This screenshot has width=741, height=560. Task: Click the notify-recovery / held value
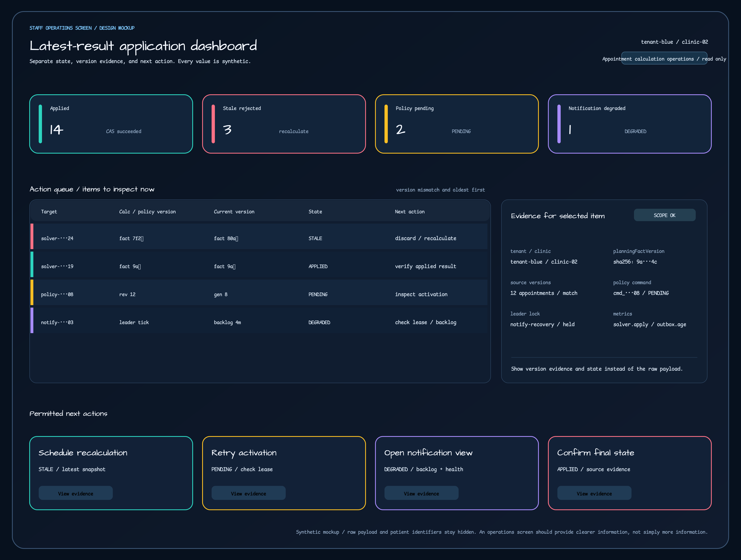[543, 324]
